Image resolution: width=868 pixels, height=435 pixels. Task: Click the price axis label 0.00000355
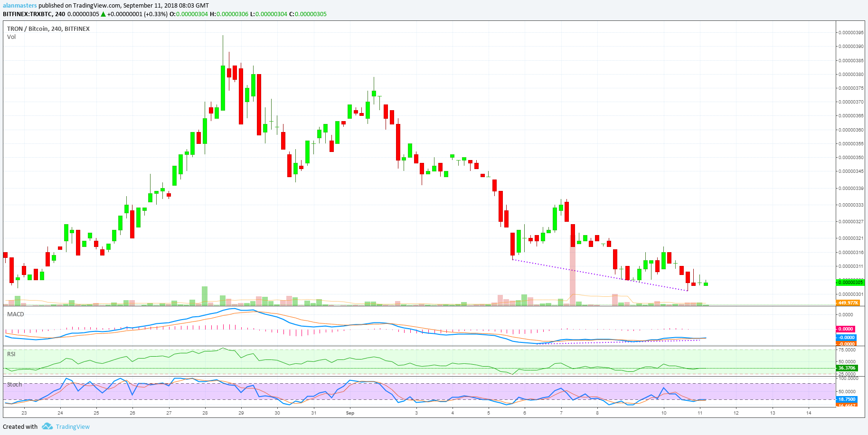coord(851,144)
